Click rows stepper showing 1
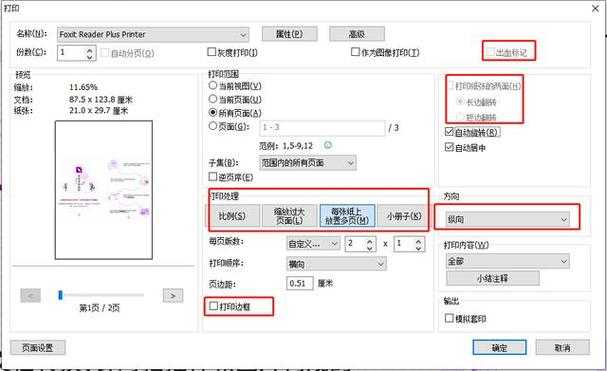 (x=409, y=244)
